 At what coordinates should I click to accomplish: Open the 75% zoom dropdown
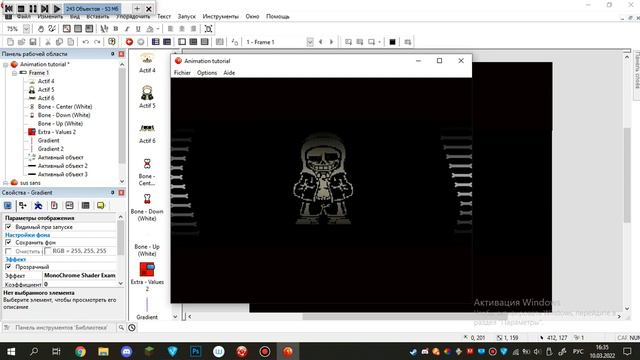click(x=26, y=29)
